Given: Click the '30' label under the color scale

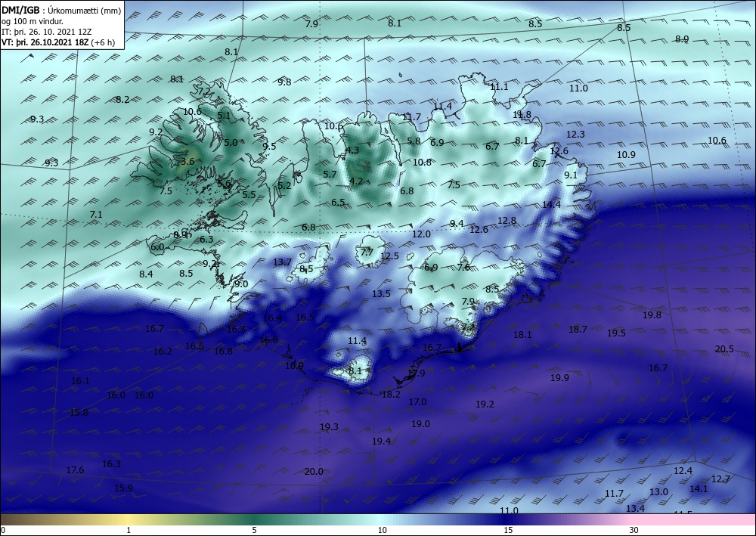Looking at the screenshot, I should point(634,530).
